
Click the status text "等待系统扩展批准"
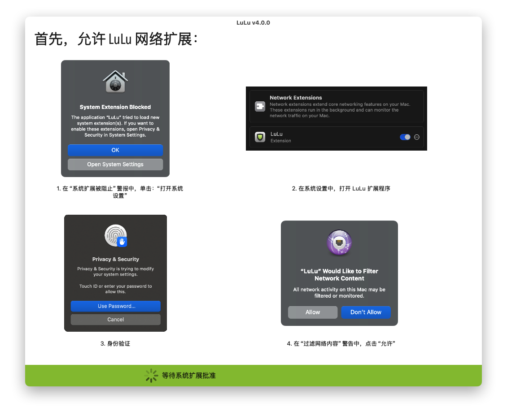pos(189,376)
